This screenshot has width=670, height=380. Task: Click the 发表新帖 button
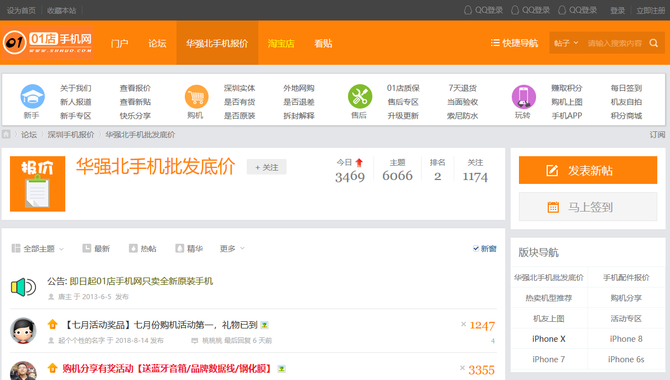click(588, 170)
